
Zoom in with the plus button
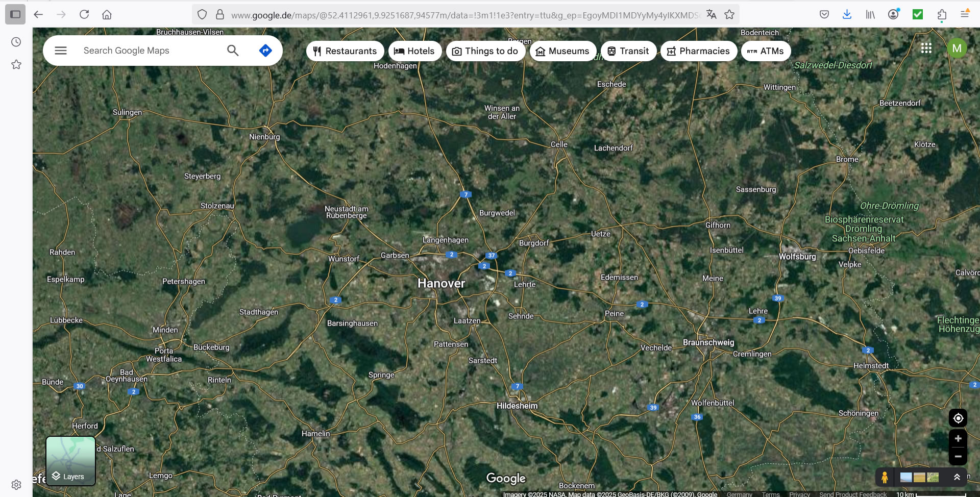(958, 439)
